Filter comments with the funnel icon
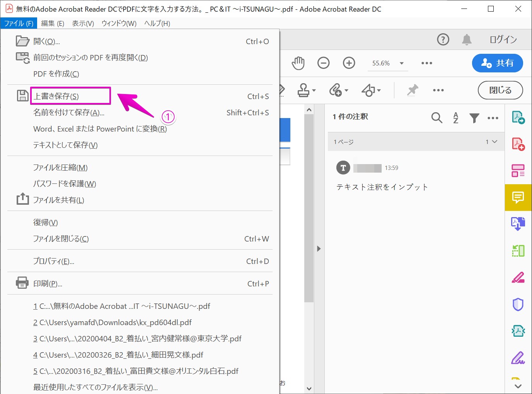532x394 pixels. (474, 118)
